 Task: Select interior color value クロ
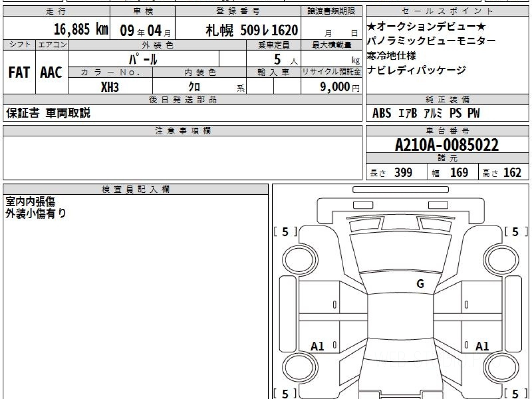coord(194,86)
